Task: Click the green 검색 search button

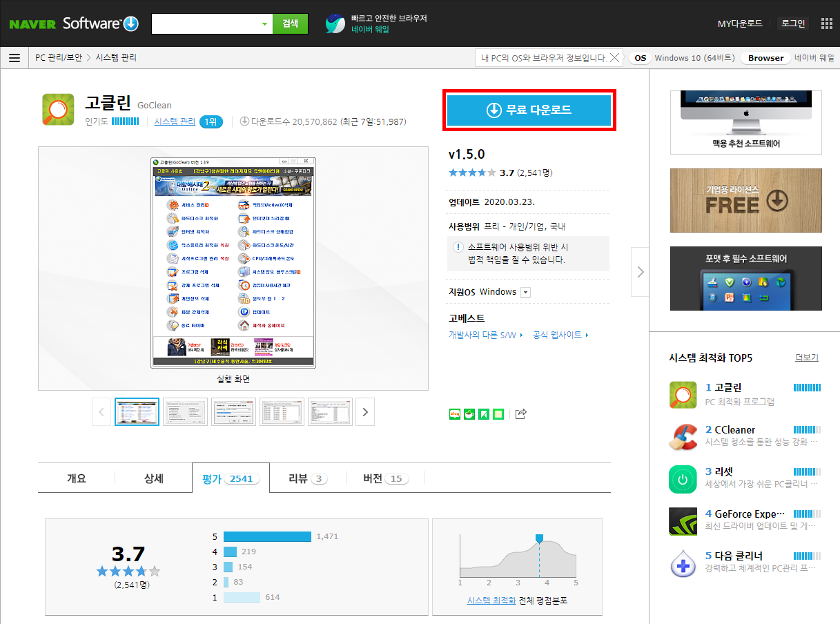Action: point(290,23)
